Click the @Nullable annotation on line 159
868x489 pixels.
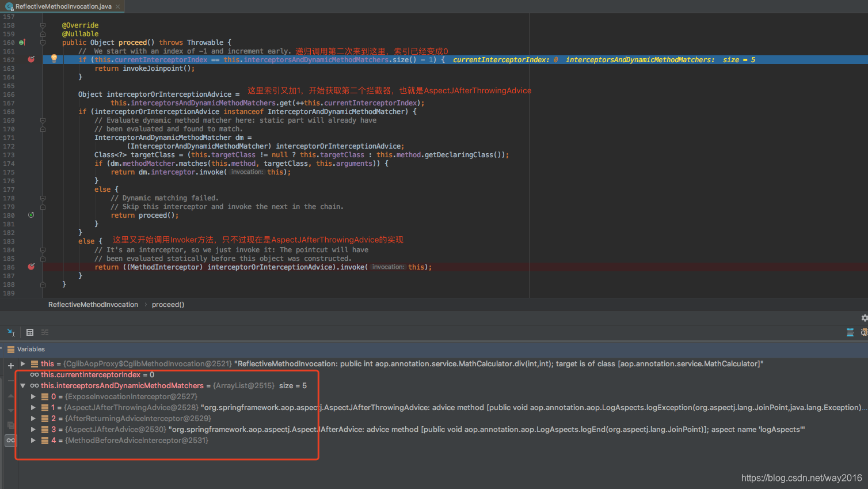click(x=80, y=34)
